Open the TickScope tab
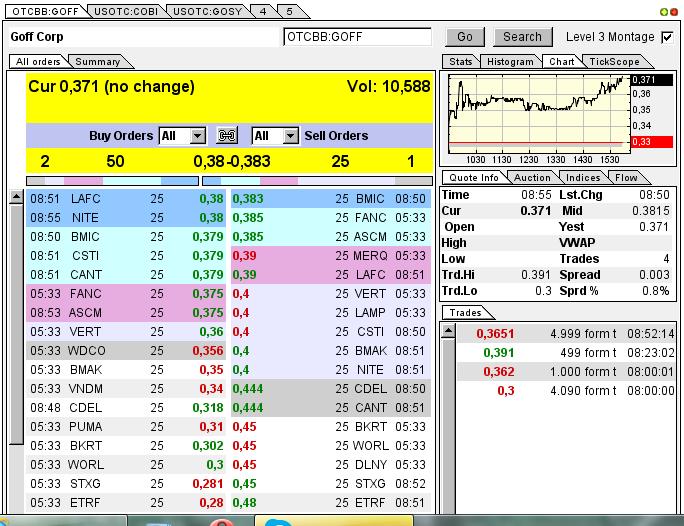This screenshot has height=526, width=684. tap(614, 61)
